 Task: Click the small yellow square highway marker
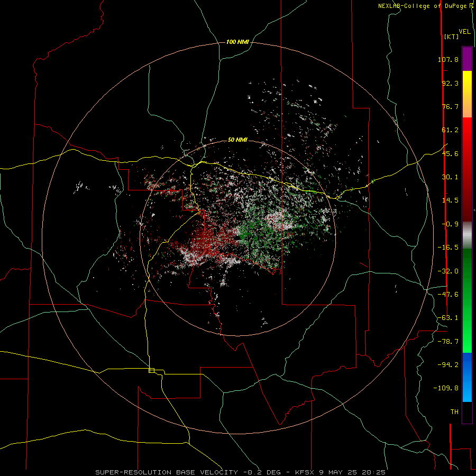tap(151, 370)
